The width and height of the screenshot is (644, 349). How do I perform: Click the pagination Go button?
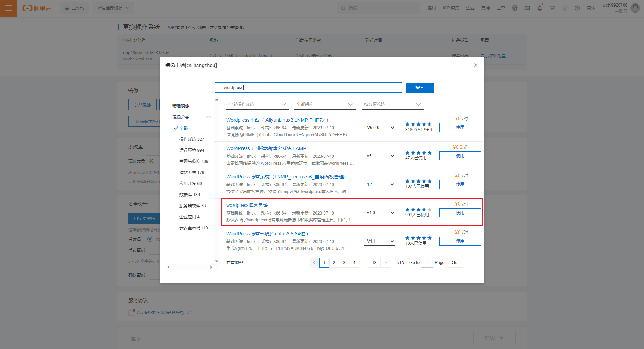pos(455,263)
